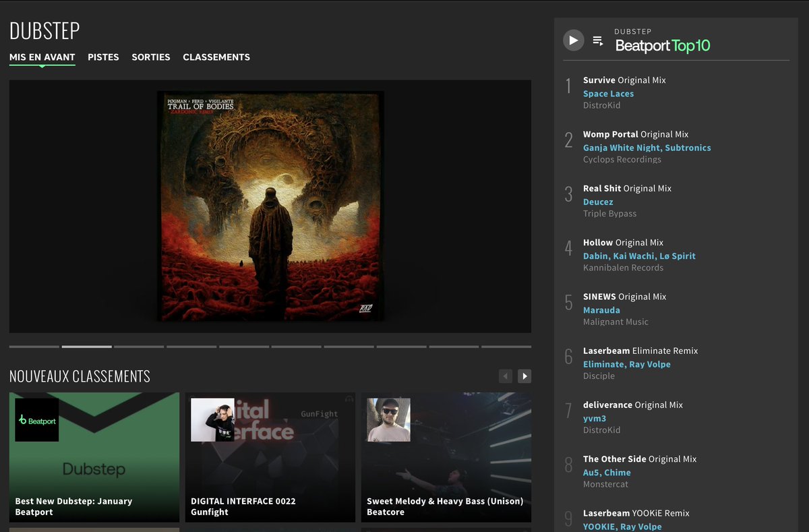The width and height of the screenshot is (809, 532).
Task: Open label Cyclops Recordings
Action: 622,159
